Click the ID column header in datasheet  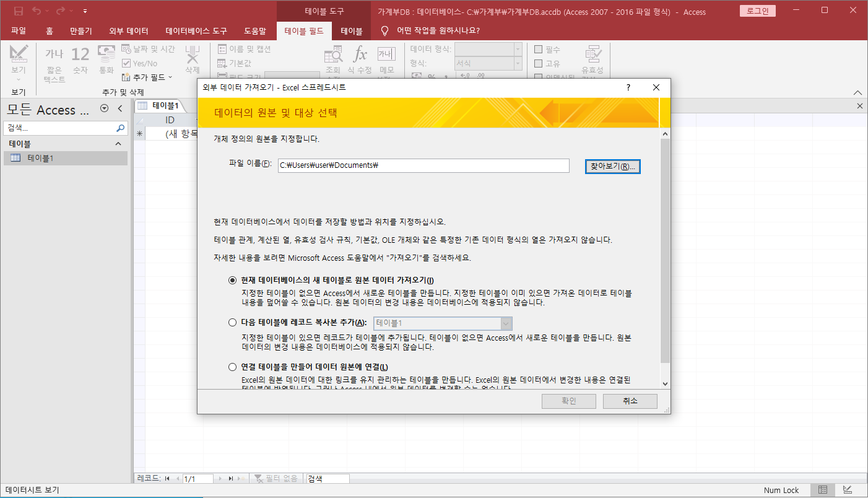(x=170, y=120)
